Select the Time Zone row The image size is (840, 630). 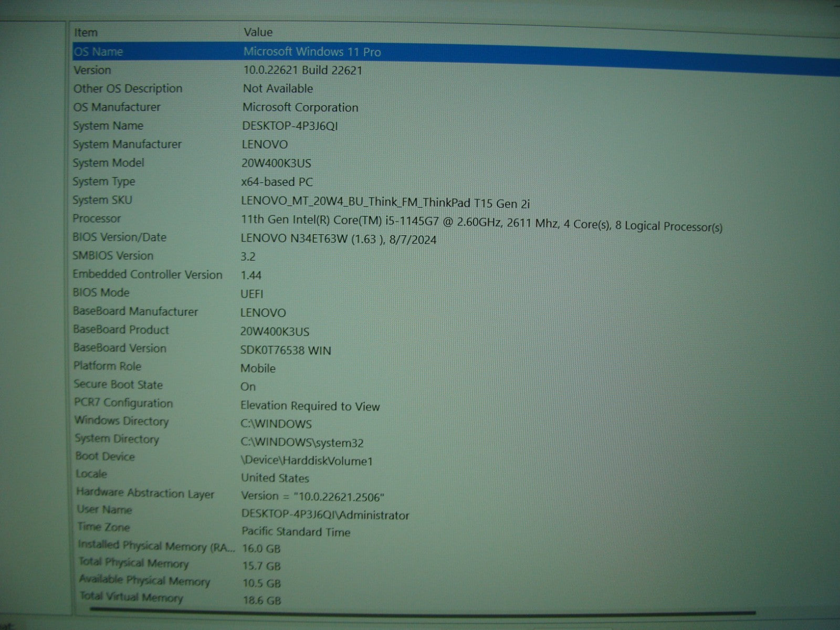[103, 527]
